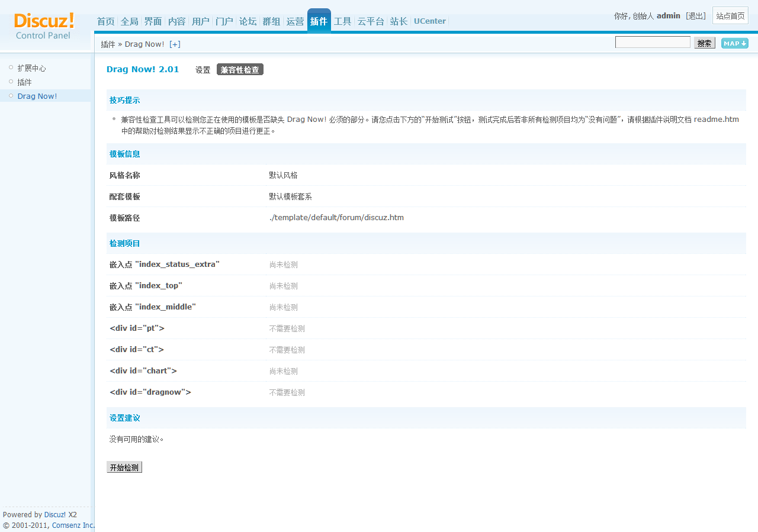758x532 pixels.
Task: Open the Comsenz Inc. footer link
Action: (73, 525)
